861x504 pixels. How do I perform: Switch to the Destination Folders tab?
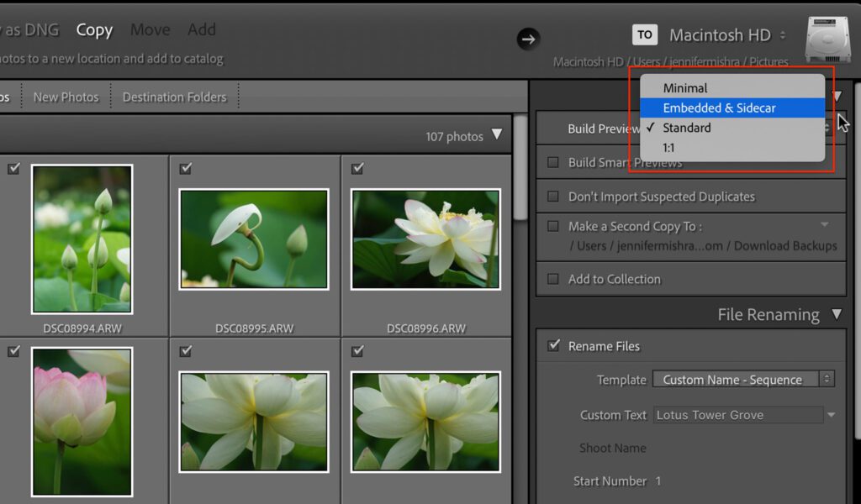pos(174,97)
